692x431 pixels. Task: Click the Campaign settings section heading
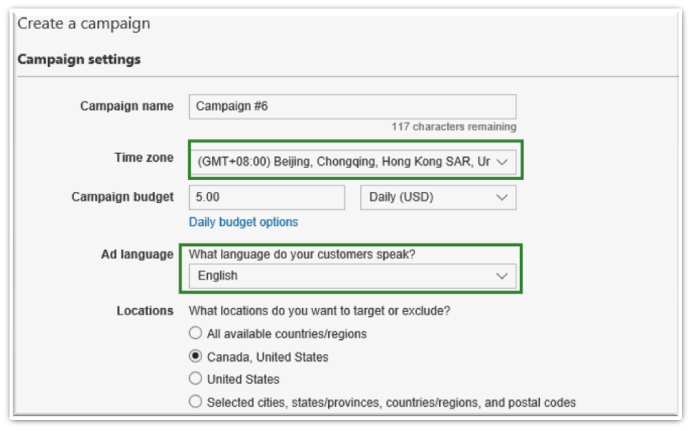point(79,59)
